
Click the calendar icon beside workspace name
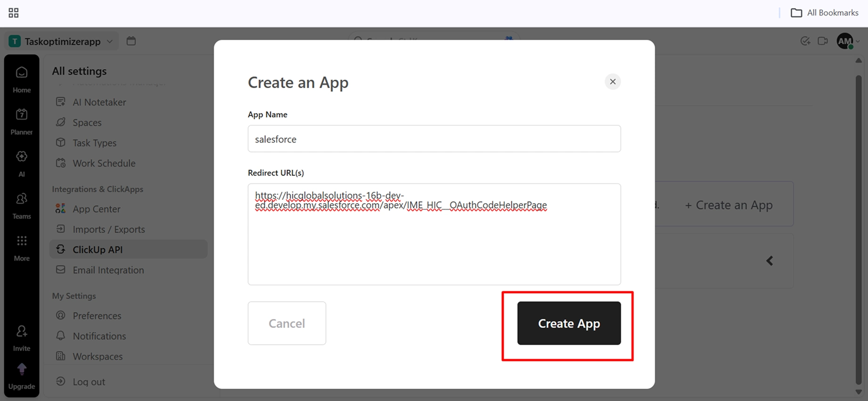coord(131,41)
